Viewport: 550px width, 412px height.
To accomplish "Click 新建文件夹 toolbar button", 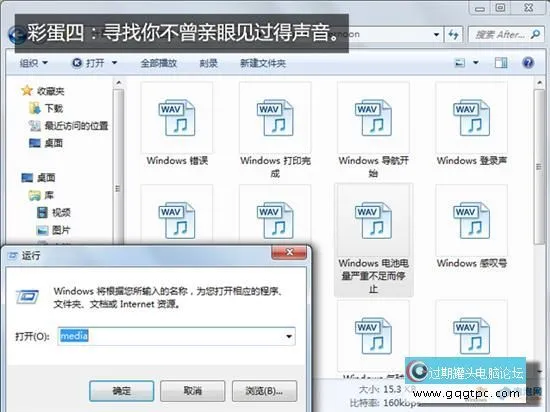I will (263, 63).
